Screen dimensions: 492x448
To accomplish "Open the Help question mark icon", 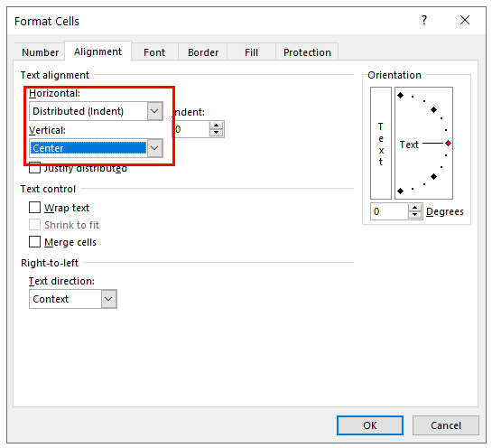I will pyautogui.click(x=424, y=21).
